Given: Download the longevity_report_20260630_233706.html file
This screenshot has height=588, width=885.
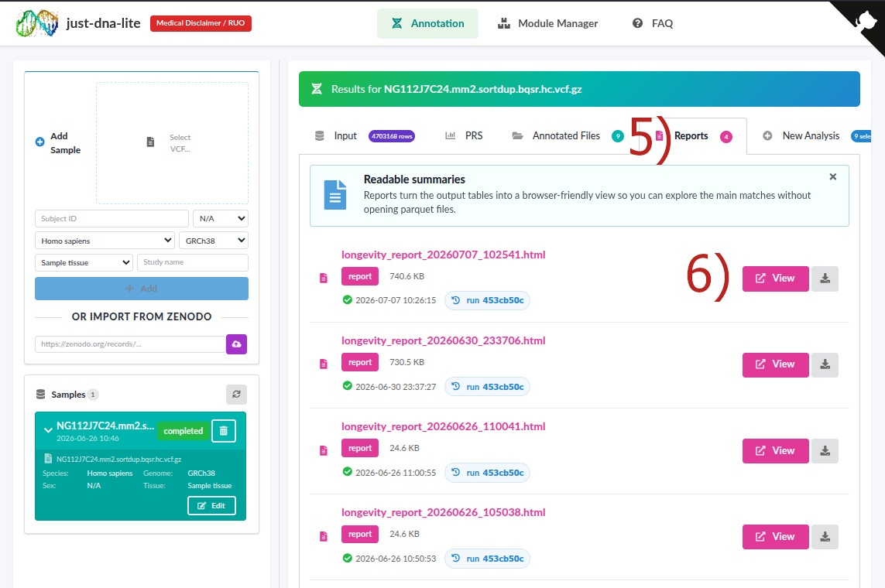Looking at the screenshot, I should pyautogui.click(x=825, y=364).
